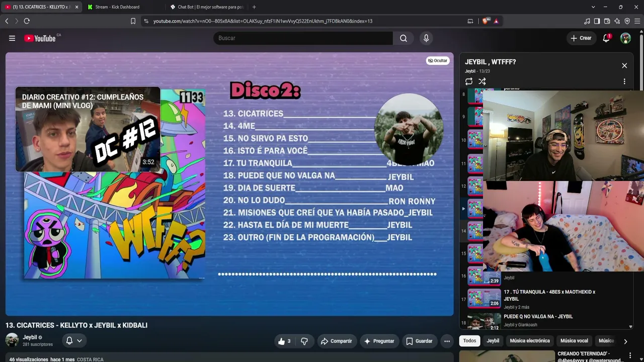Play playlist item PUEDE Q NO VALGA NA
644x362 pixels.
(x=546, y=320)
